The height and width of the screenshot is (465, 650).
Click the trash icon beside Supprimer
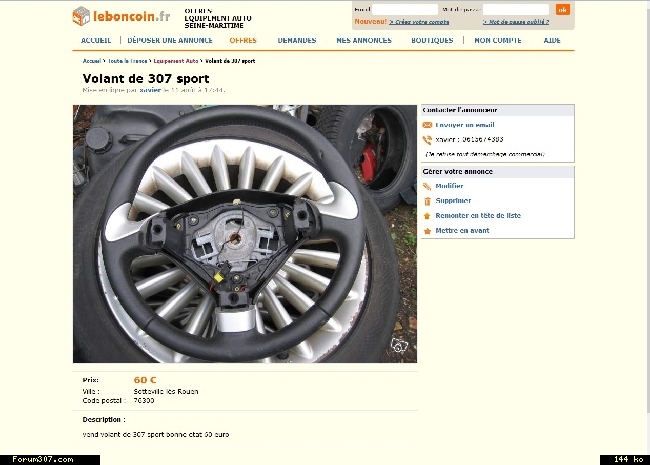[x=427, y=201]
